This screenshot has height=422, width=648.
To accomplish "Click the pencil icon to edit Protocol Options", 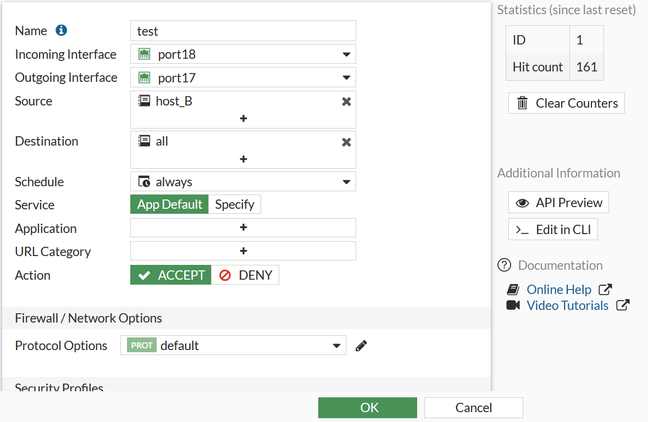I will [x=361, y=346].
